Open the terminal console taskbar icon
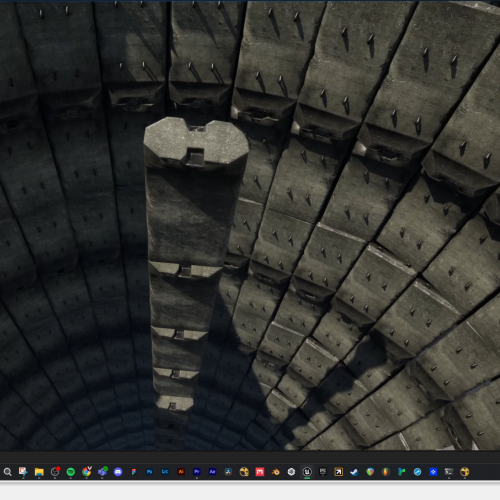This screenshot has height=500, width=500. 449,472
